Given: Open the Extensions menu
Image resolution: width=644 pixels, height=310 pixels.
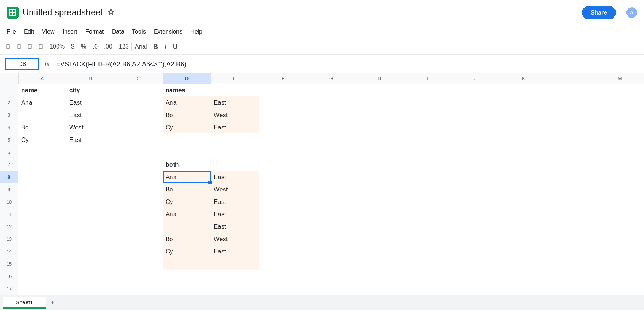Looking at the screenshot, I should (168, 32).
